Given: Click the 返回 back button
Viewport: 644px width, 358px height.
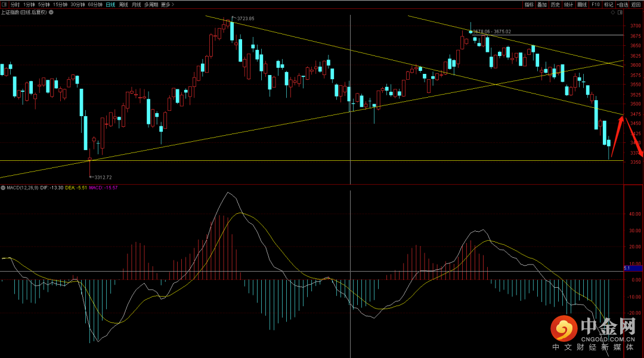Looking at the screenshot, I should tap(636, 4).
